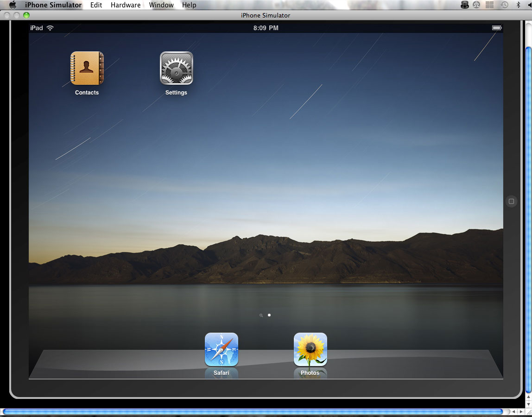Viewport: 532px width, 417px height.
Task: Open the Window menu
Action: [x=161, y=5]
